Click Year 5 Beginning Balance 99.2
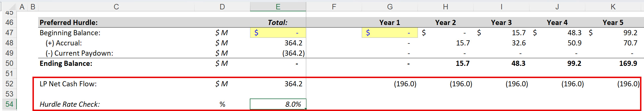 tap(630, 33)
